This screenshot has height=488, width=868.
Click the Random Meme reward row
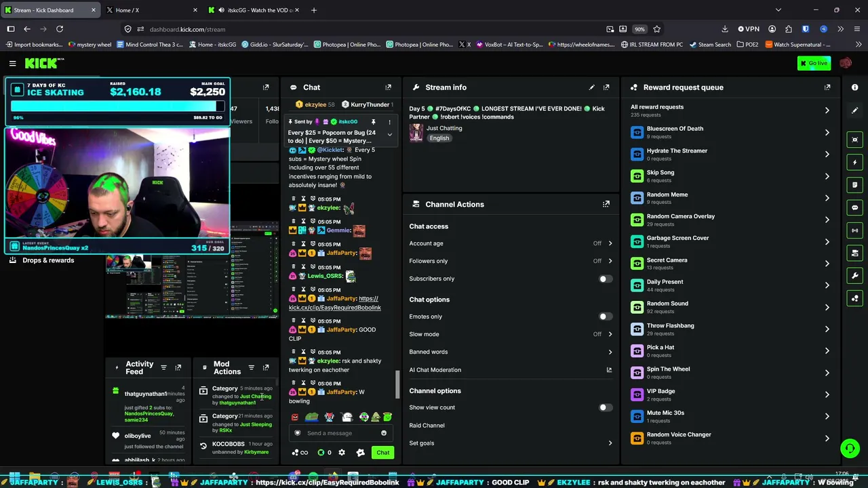[730, 198]
